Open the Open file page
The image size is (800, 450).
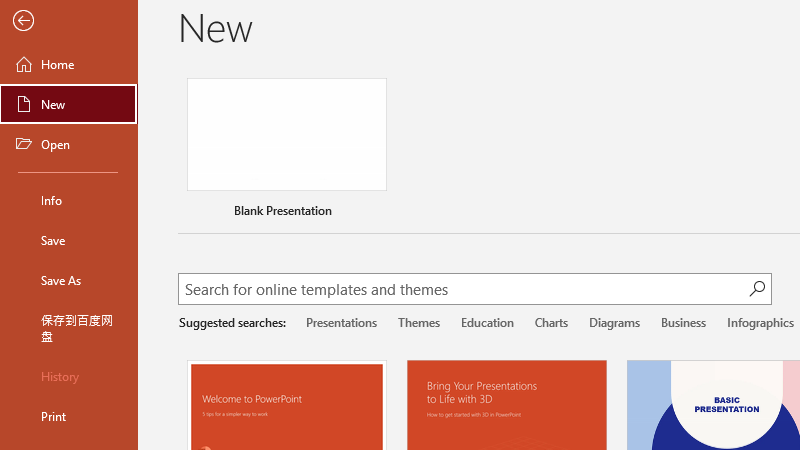coord(69,144)
